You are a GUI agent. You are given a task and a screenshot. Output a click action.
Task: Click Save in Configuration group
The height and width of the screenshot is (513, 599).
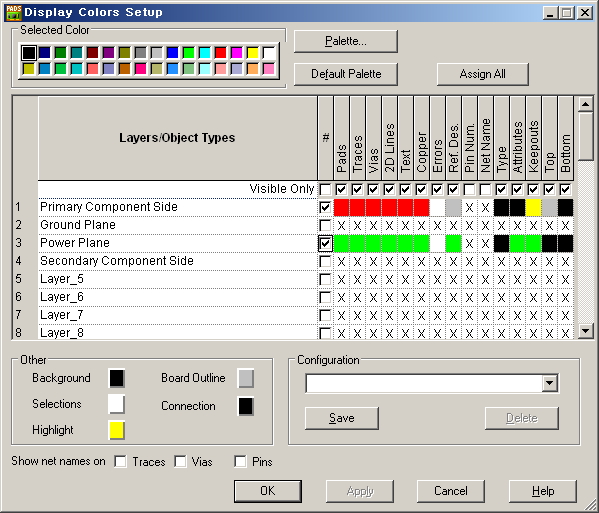[x=342, y=418]
